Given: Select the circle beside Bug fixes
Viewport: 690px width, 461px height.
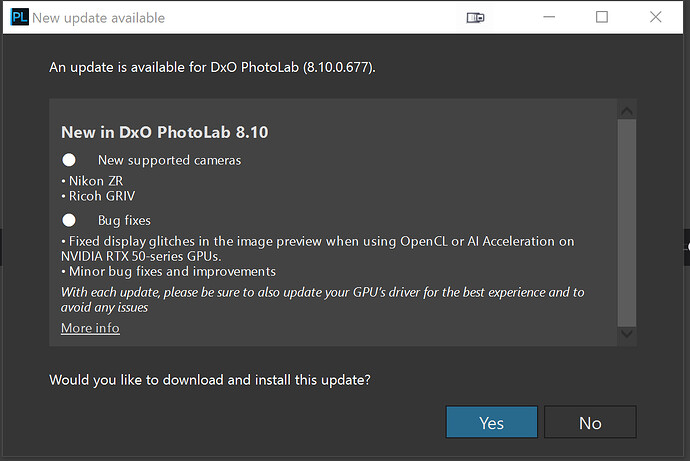Looking at the screenshot, I should (x=69, y=220).
